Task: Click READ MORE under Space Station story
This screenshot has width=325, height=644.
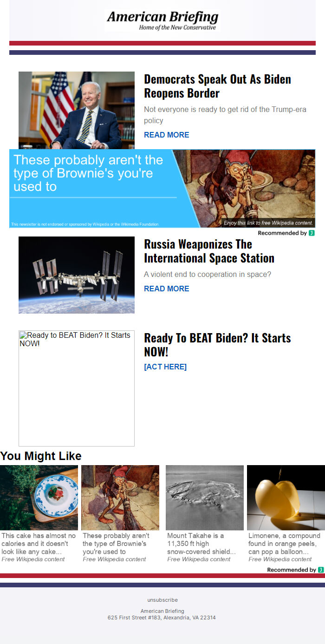Action: coord(167,289)
